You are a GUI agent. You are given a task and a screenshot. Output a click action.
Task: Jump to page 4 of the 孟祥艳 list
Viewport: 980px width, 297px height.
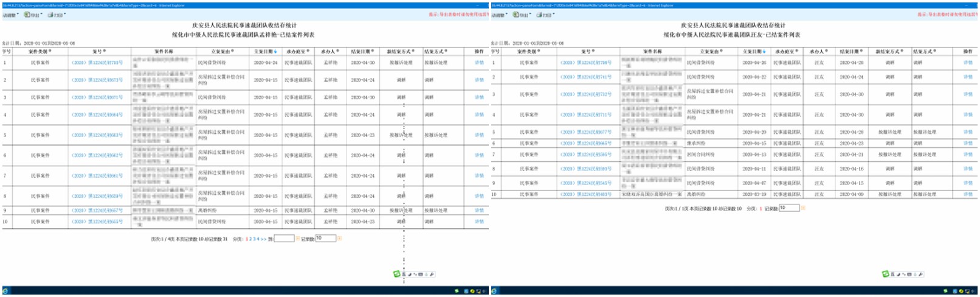coord(258,239)
